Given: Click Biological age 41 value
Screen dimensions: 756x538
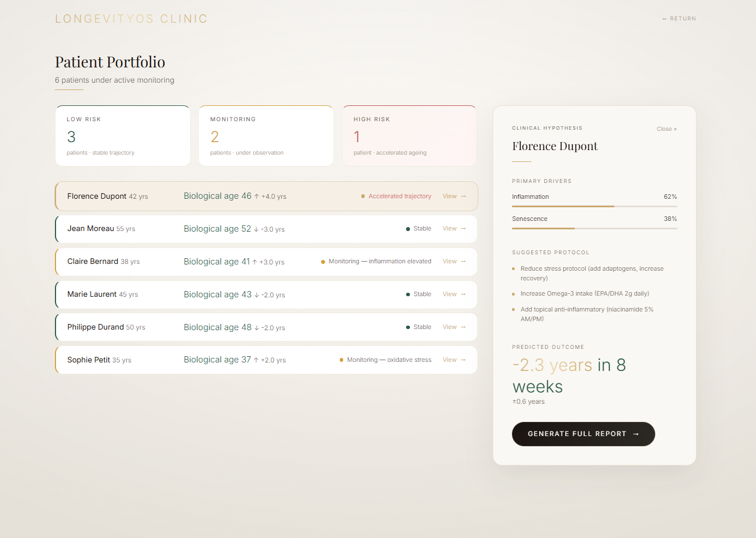Looking at the screenshot, I should [x=217, y=262].
